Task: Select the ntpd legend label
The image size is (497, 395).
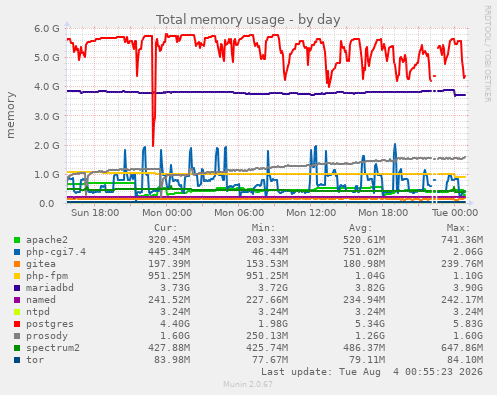Action: tap(38, 312)
